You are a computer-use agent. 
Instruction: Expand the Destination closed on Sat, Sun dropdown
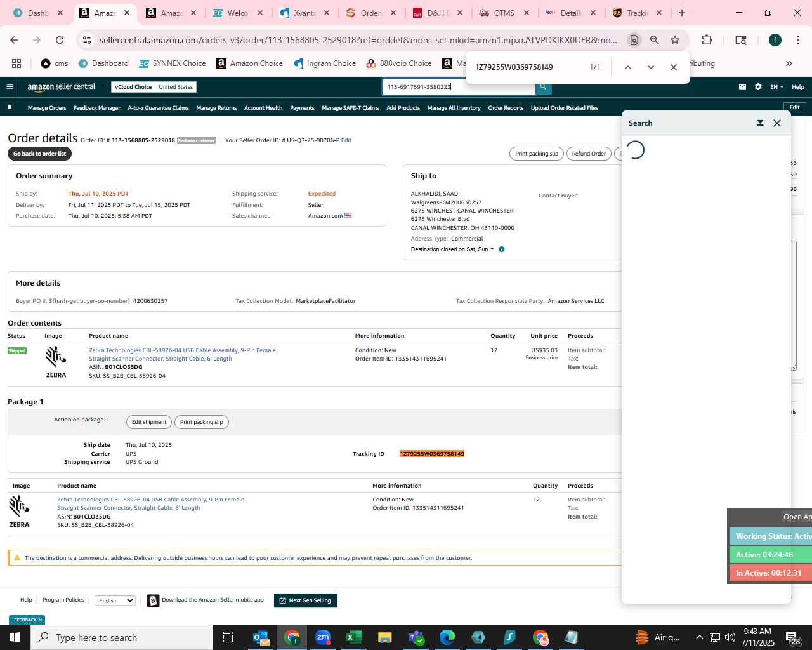452,249
